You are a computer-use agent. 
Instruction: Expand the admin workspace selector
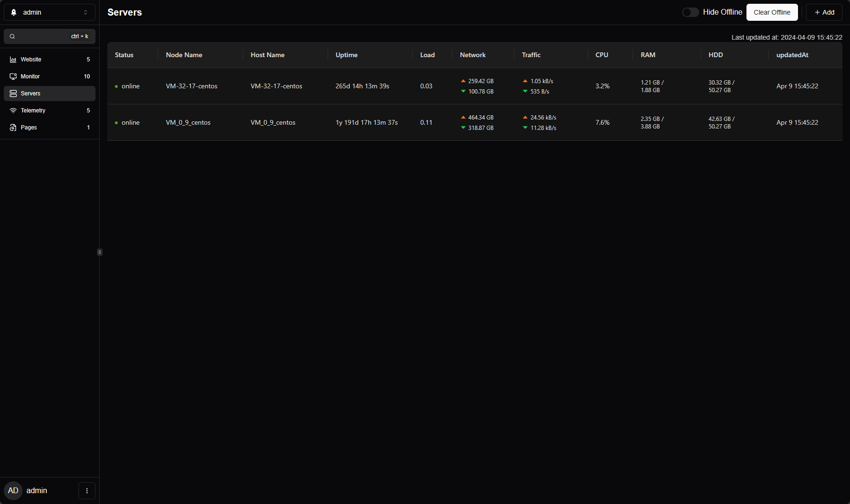[x=50, y=12]
